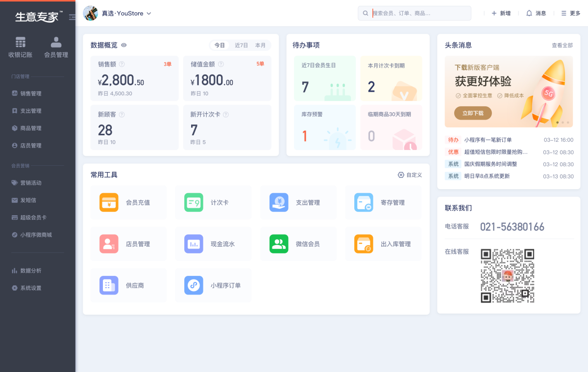Switch data overview to 本月
The image size is (588, 372).
click(x=260, y=45)
